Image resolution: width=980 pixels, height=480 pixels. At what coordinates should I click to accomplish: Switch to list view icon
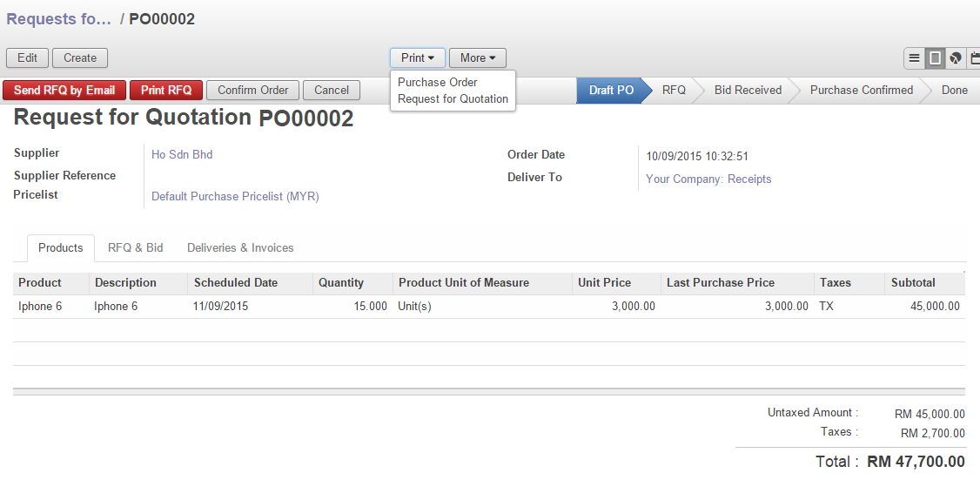(x=914, y=58)
